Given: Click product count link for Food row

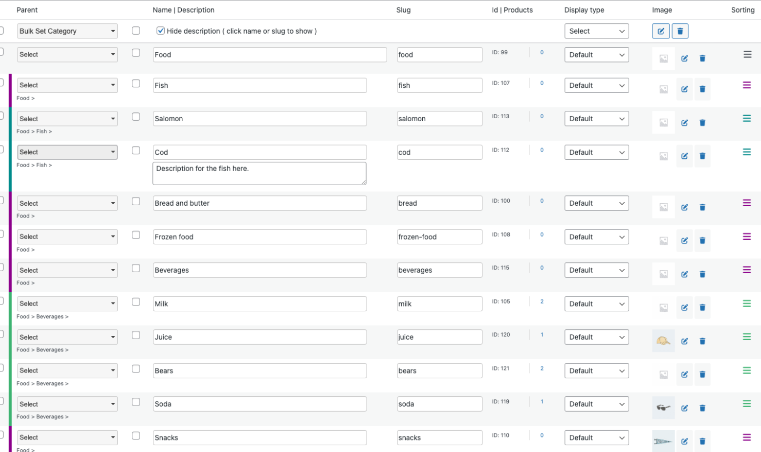Looking at the screenshot, I should pos(542,52).
